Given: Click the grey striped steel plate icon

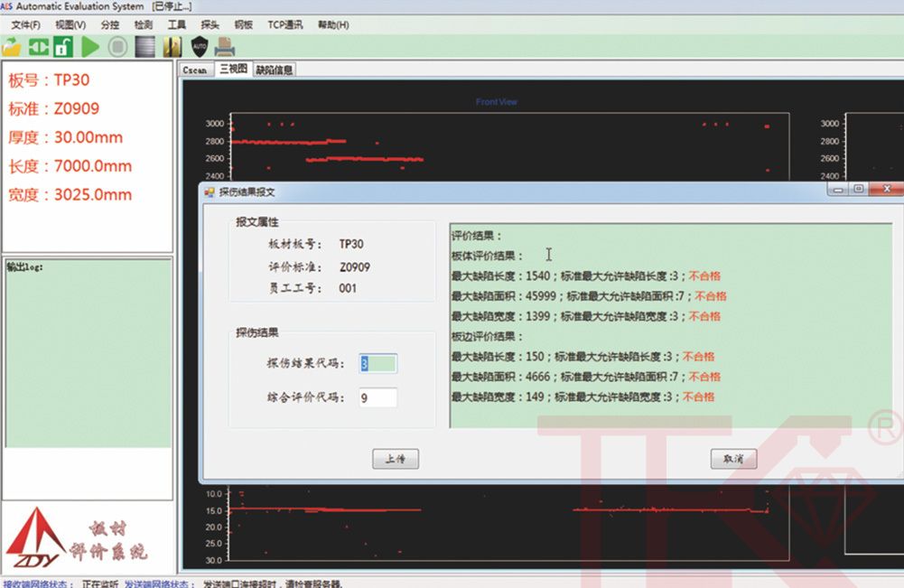Looking at the screenshot, I should (144, 46).
